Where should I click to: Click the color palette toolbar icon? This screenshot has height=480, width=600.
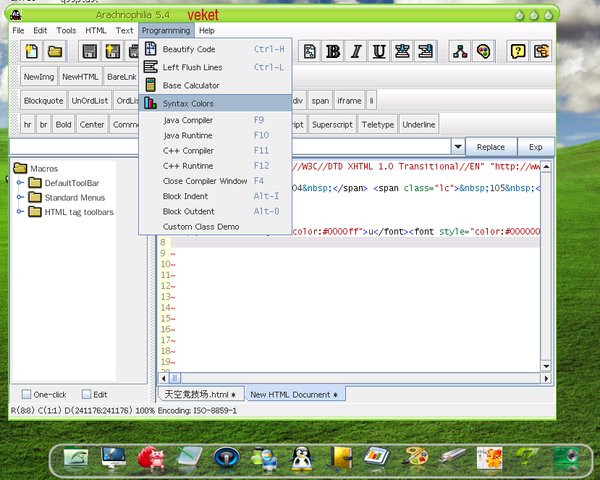[483, 51]
